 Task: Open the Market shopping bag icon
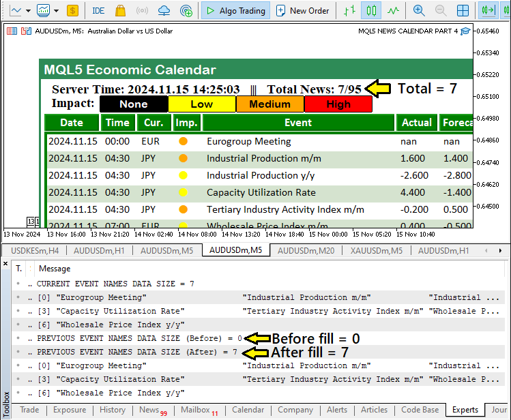120,11
